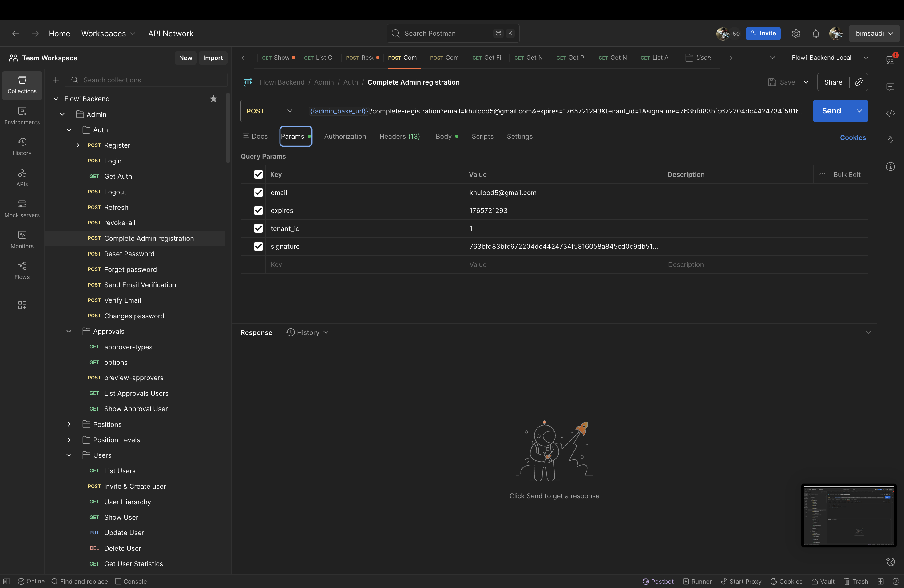Open the code snippet icon
904x588 pixels.
pos(890,113)
